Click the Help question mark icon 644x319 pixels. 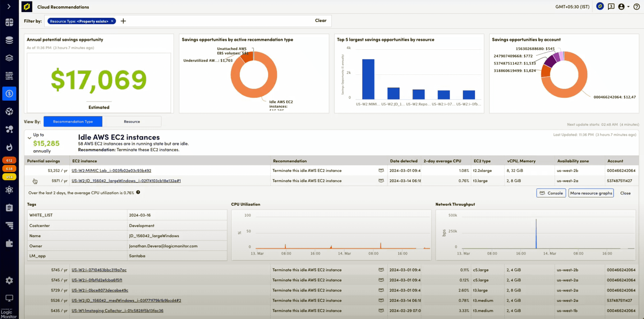click(x=636, y=7)
